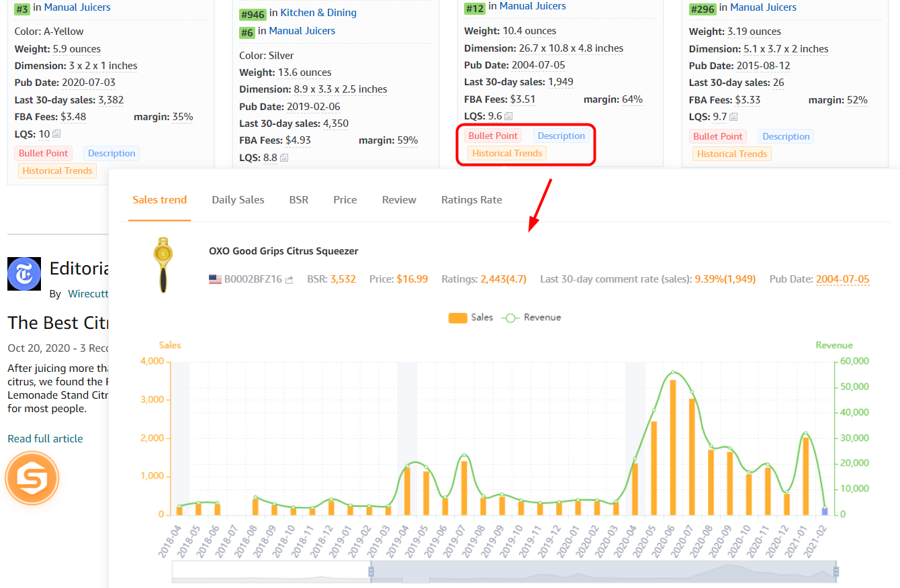
Task: Open Historical Trends on the A-Yellow product card
Action: point(58,170)
